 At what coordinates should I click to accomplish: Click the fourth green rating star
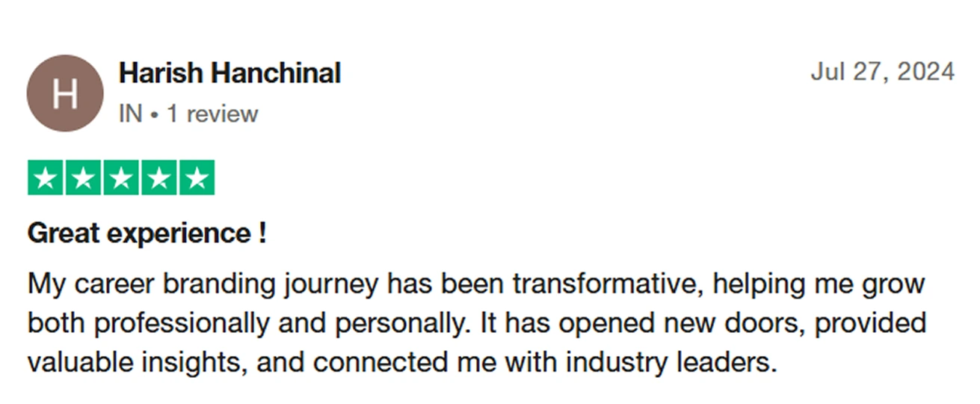[159, 178]
